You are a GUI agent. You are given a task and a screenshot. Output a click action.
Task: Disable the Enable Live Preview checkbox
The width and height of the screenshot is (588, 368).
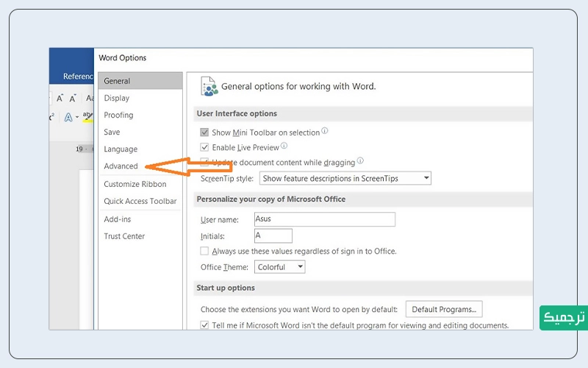pos(204,148)
